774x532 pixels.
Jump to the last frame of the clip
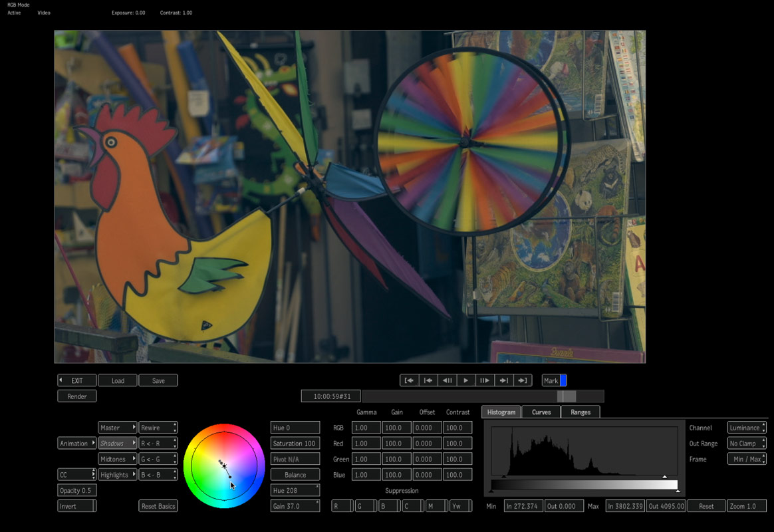tap(523, 380)
